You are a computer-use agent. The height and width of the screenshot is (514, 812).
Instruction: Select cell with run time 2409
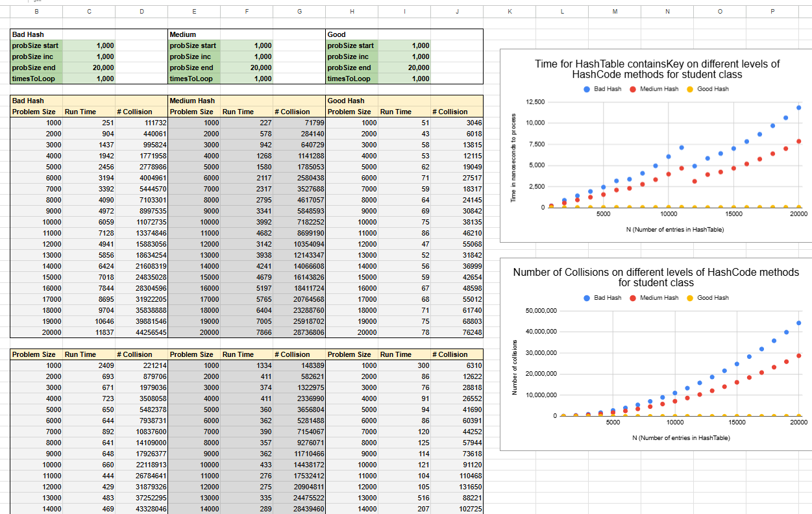coord(89,365)
